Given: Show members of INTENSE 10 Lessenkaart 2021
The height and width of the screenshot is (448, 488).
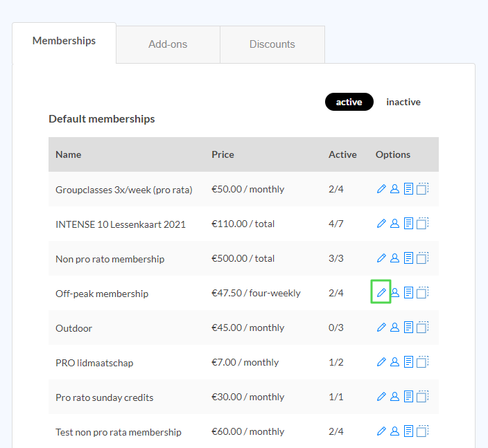Looking at the screenshot, I should [x=394, y=223].
